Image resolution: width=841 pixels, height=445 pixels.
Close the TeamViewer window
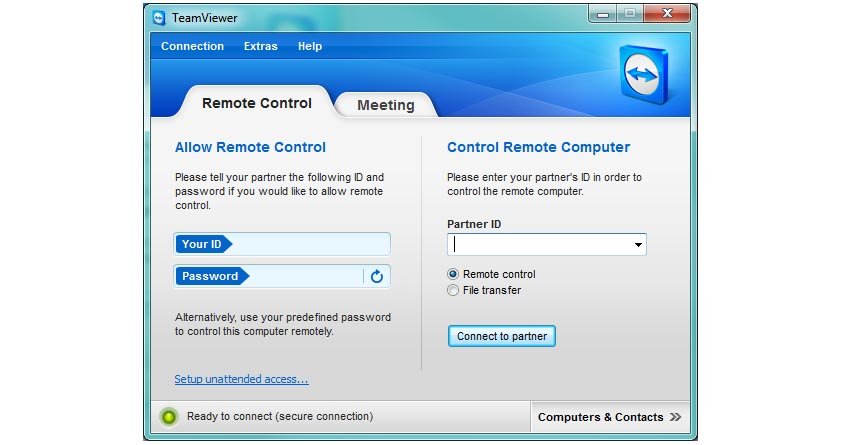[667, 14]
